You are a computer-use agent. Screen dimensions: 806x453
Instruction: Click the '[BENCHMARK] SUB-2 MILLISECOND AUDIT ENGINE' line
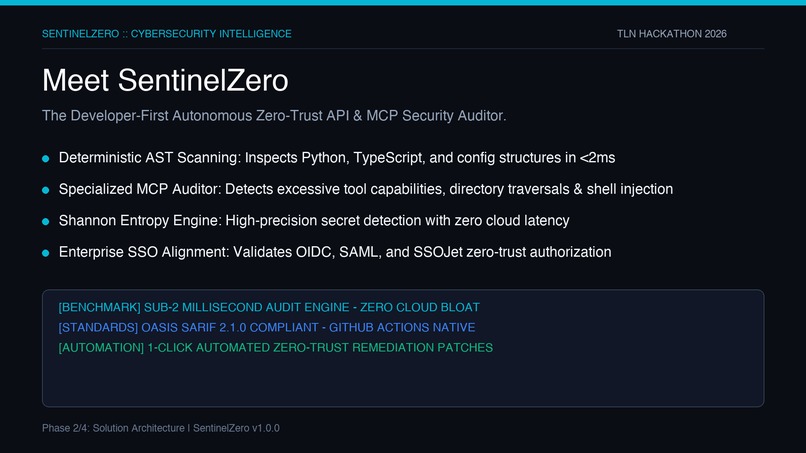269,307
